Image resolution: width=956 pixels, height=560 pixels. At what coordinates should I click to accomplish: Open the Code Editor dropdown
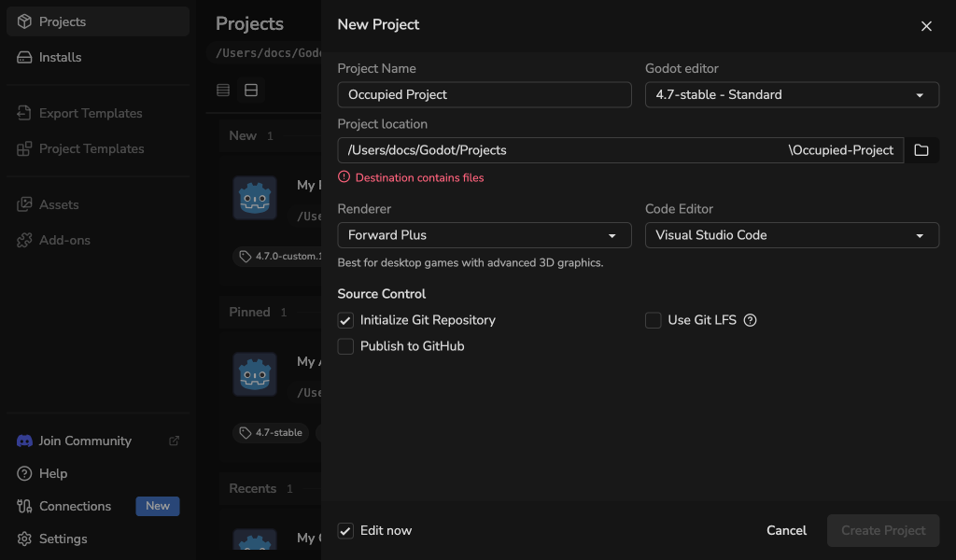[x=792, y=235]
